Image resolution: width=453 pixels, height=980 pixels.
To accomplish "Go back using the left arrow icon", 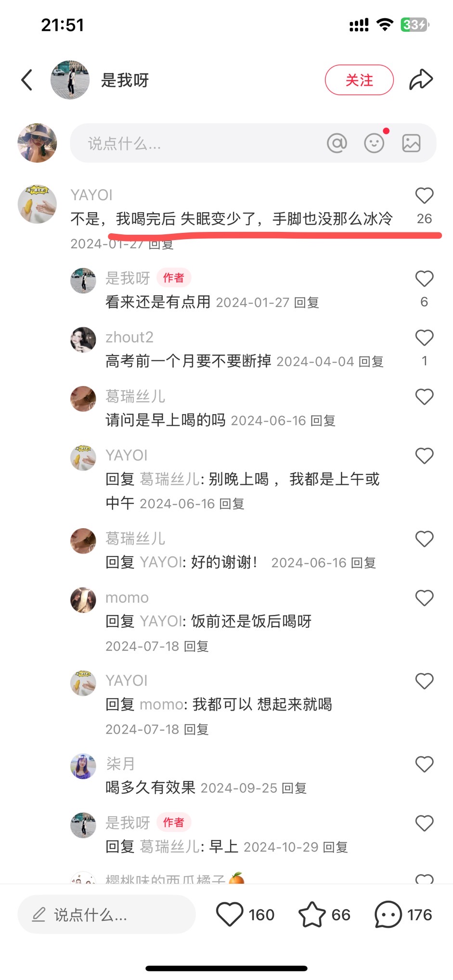I will [27, 80].
